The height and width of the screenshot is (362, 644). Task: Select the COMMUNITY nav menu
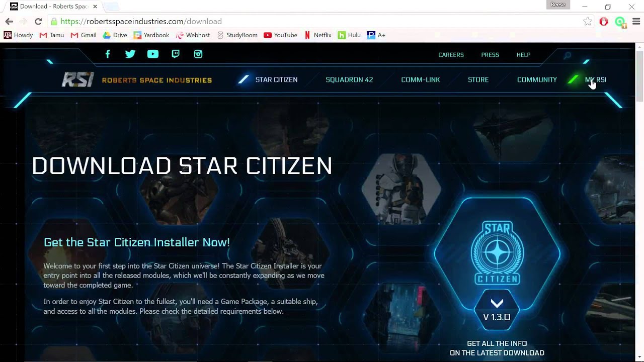(537, 79)
